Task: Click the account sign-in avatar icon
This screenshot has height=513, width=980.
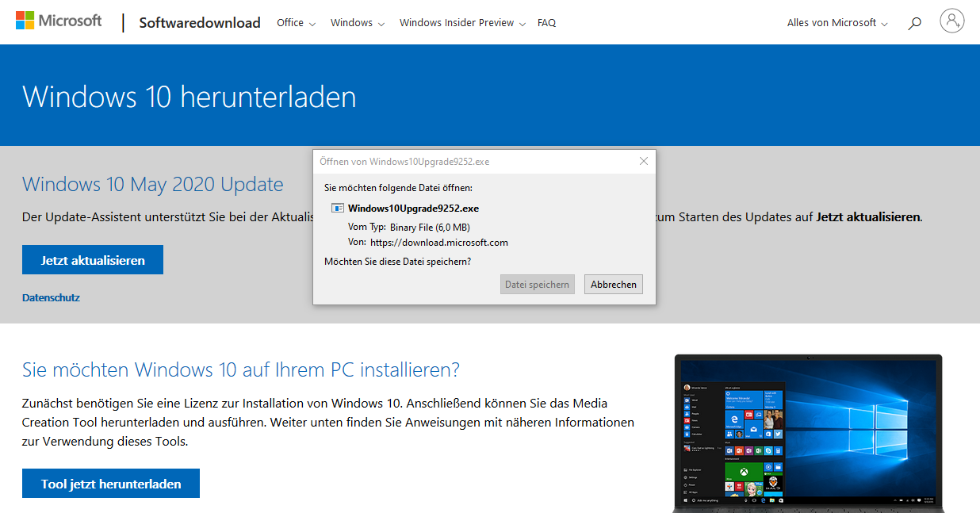Action: coord(951,21)
